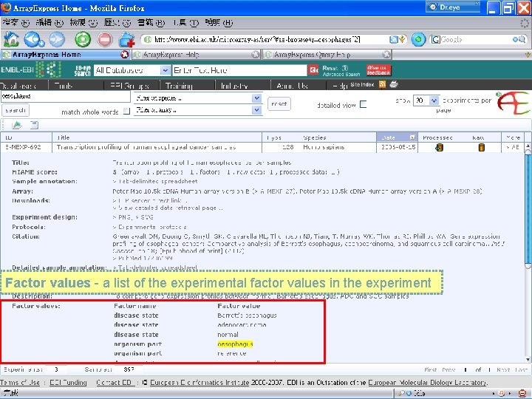
Task: Click the Google search box
Action: click(478, 39)
